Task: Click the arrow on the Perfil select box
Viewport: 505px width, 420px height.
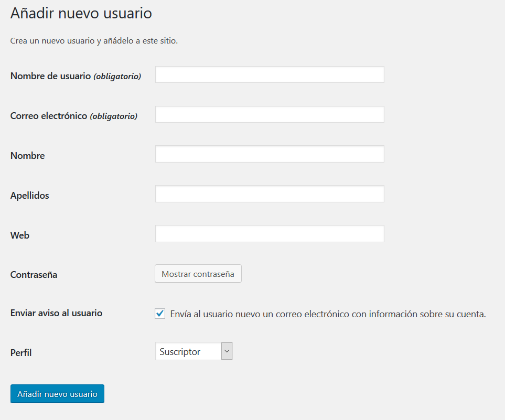Action: pyautogui.click(x=227, y=352)
